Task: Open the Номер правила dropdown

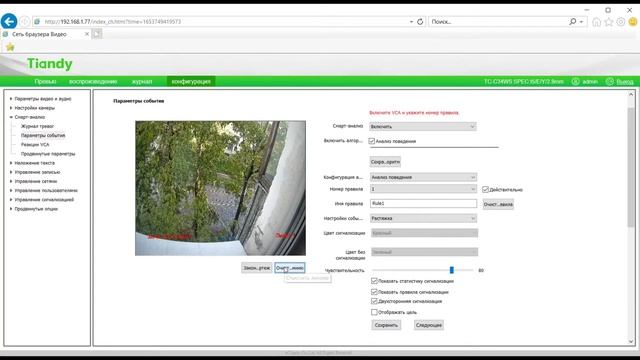Action: point(423,189)
